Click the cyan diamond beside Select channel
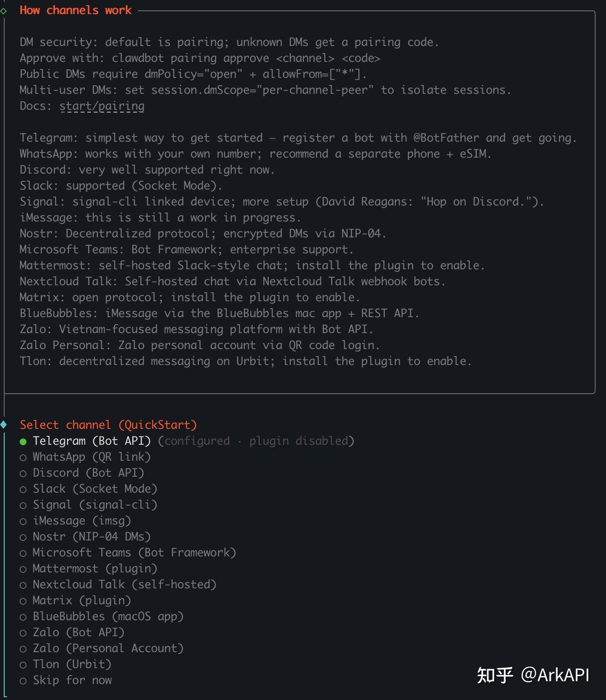The height and width of the screenshot is (700, 606). click(4, 425)
